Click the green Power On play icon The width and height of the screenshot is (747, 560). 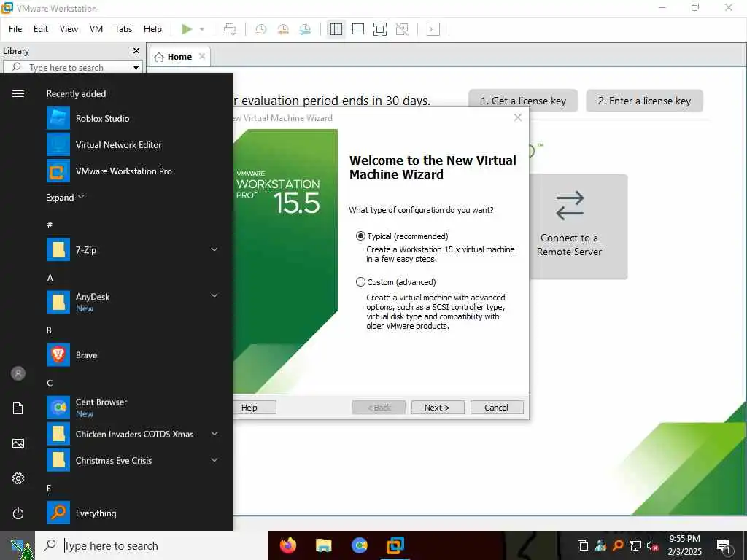click(186, 29)
